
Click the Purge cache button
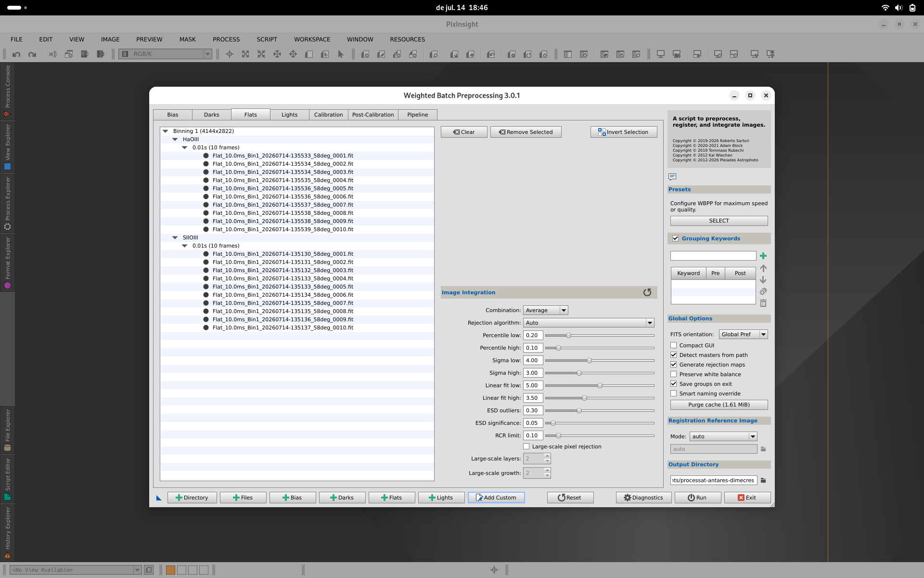pos(719,405)
